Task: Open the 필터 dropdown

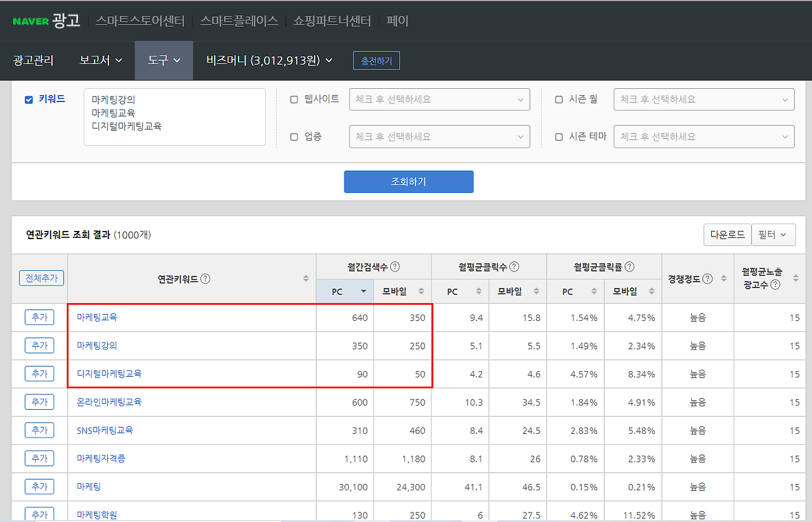Action: pos(773,235)
